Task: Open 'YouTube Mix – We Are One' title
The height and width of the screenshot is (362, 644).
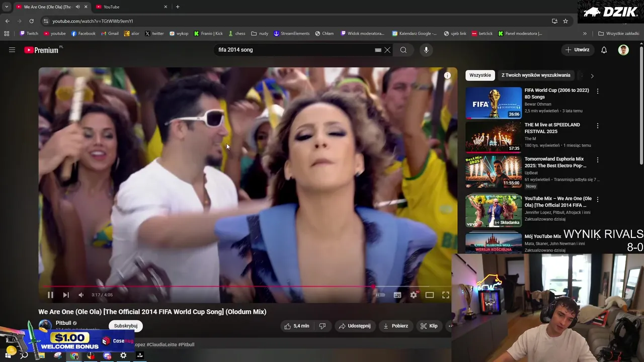Action: (558, 202)
